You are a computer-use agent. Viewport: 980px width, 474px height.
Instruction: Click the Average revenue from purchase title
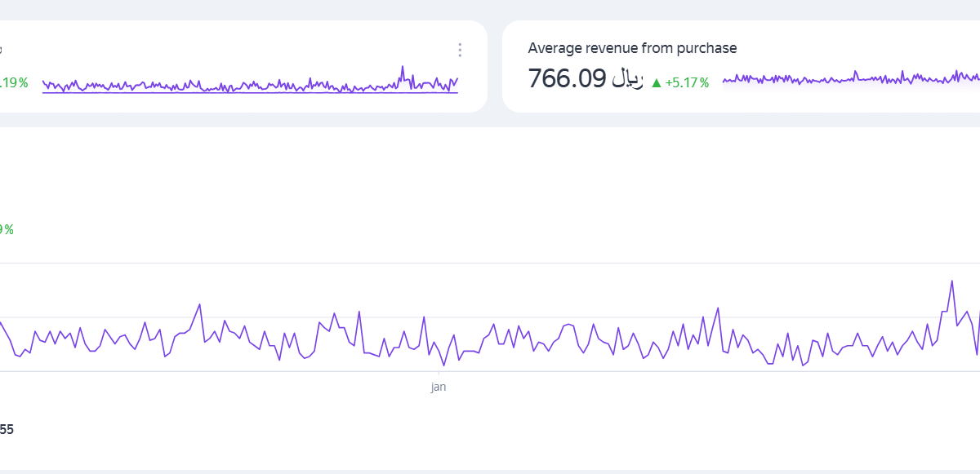pyautogui.click(x=632, y=48)
